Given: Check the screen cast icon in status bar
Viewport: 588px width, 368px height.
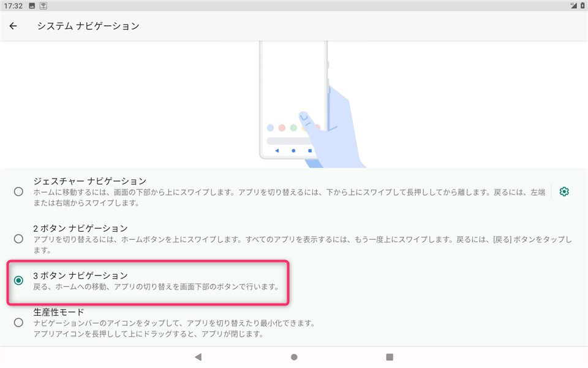Looking at the screenshot, I should click(x=43, y=6).
